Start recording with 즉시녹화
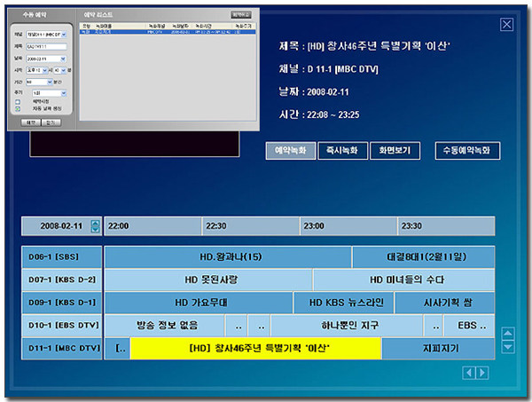The height and width of the screenshot is (402, 532). [x=342, y=150]
